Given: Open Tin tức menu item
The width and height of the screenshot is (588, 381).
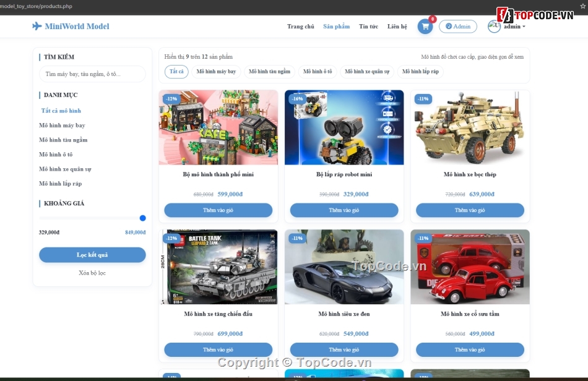Looking at the screenshot, I should click(369, 26).
